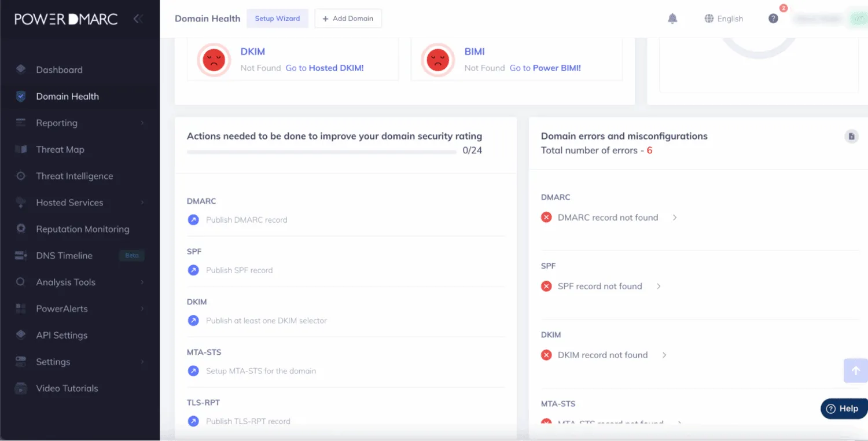This screenshot has width=868, height=441.
Task: Click the Dashboard sidebar icon
Action: 21,69
